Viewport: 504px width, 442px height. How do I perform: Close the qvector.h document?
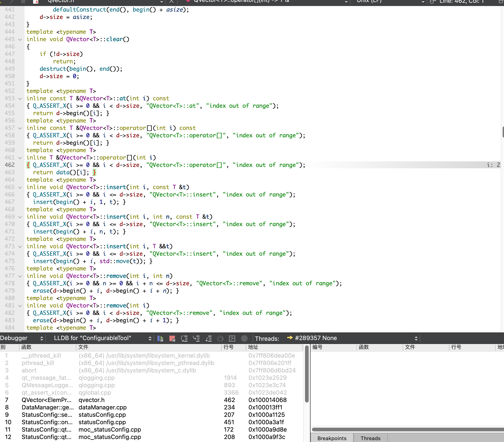pyautogui.click(x=171, y=1)
